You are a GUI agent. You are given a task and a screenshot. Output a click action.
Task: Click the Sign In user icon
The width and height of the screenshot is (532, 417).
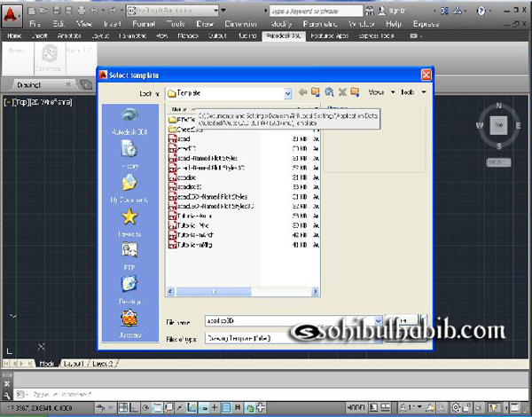click(381, 12)
